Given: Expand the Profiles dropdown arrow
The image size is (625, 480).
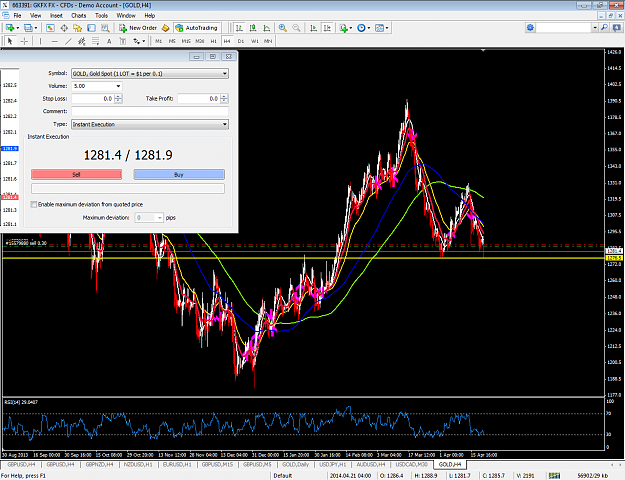Looking at the screenshot, I should pos(36,28).
